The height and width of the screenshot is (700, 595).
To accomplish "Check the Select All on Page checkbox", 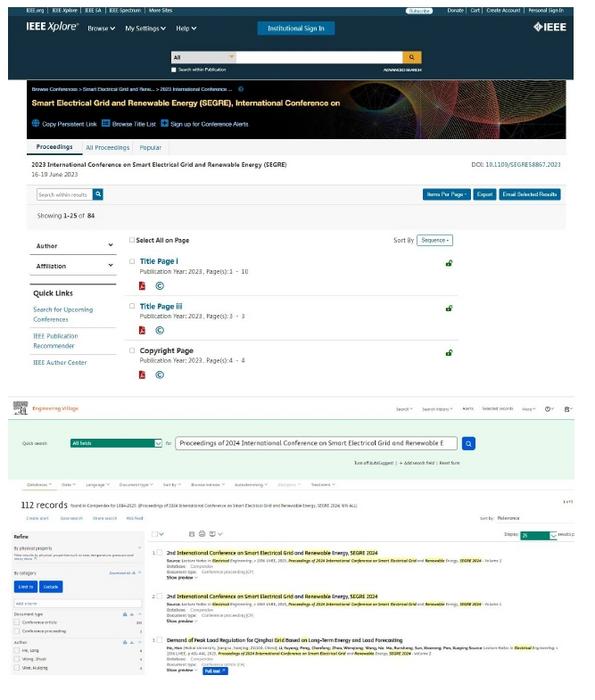I will point(132,240).
